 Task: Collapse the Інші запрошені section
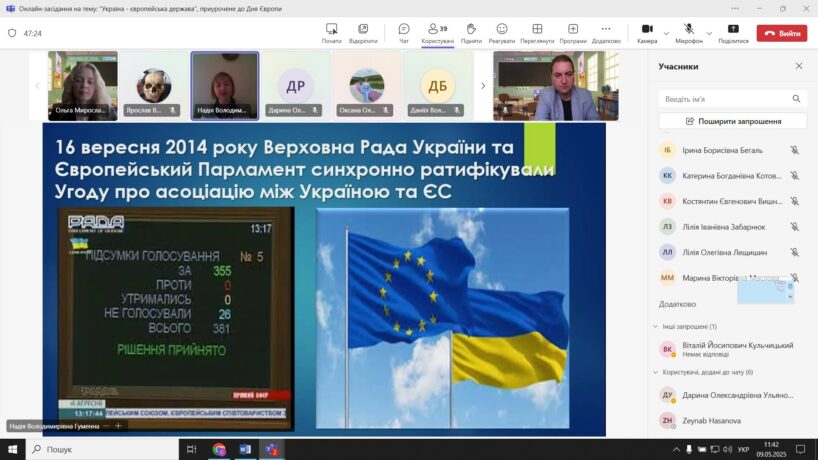tap(654, 326)
